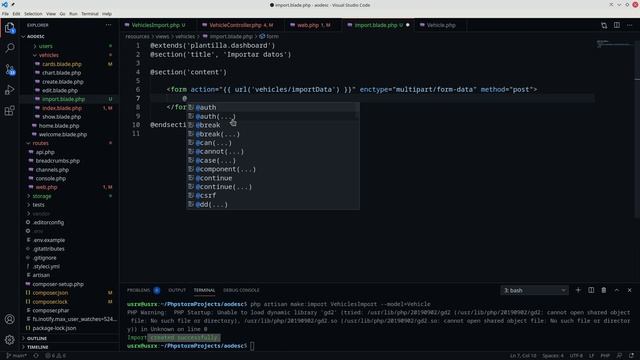This screenshot has width=640, height=360.
Task: Open composer.json file
Action: point(50,293)
